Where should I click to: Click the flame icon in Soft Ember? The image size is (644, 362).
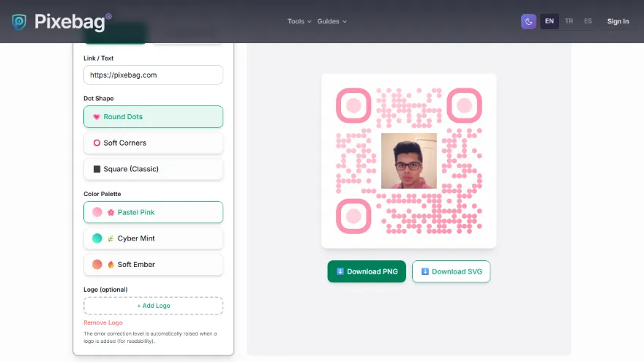[111, 264]
